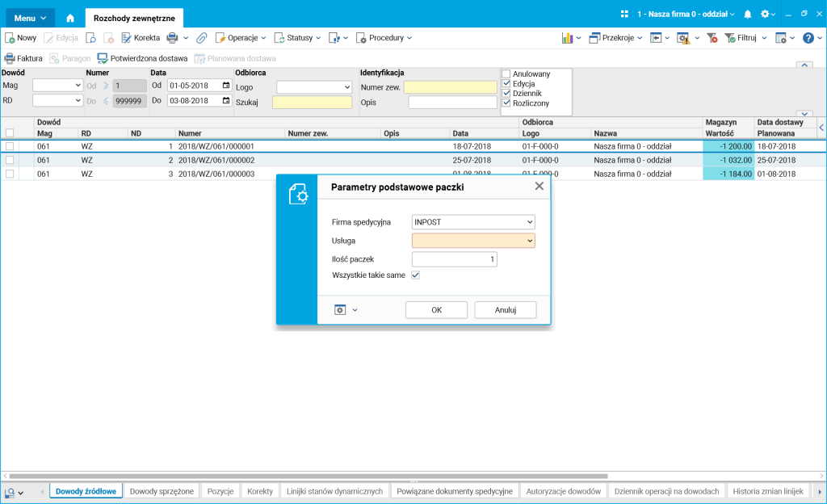Collapse the filter panel with up chevron
Screen dimensions: 827x504
click(804, 65)
